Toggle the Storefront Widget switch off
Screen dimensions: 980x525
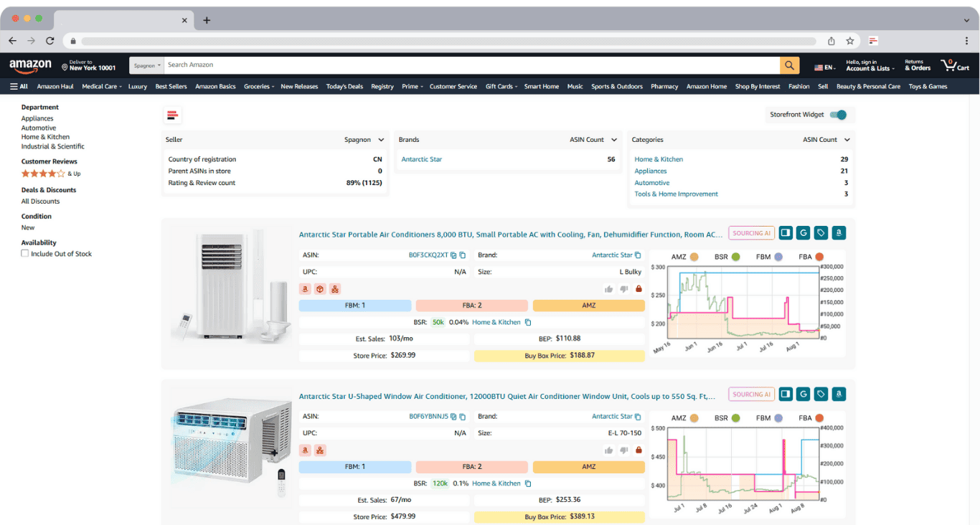point(837,114)
